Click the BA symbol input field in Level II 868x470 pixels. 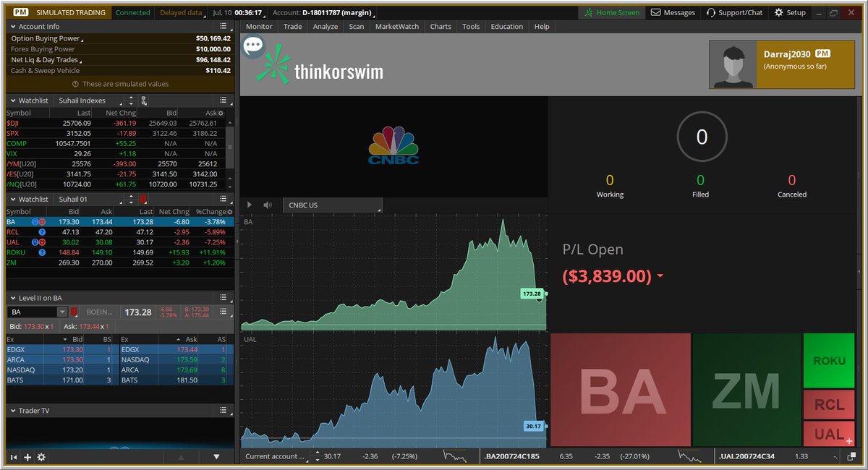(x=33, y=312)
